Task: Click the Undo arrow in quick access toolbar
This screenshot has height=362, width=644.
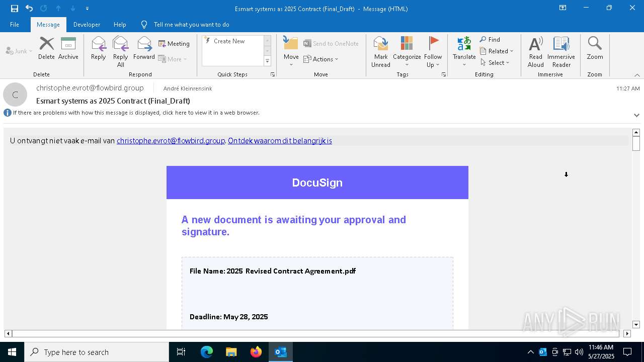Action: point(29,9)
